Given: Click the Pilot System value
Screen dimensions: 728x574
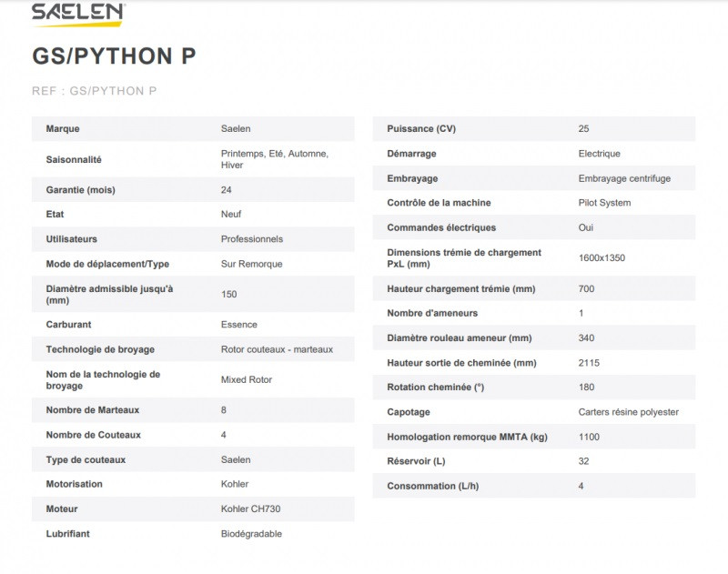Looking at the screenshot, I should 604,203.
